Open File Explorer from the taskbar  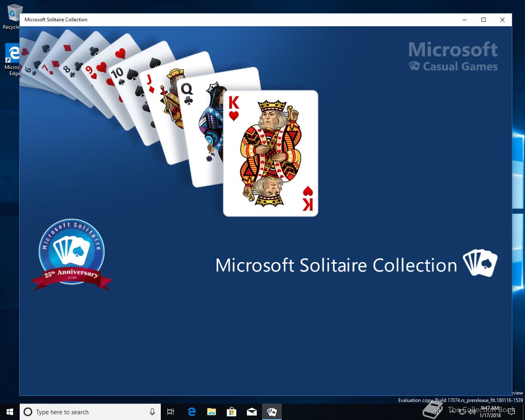click(x=211, y=412)
